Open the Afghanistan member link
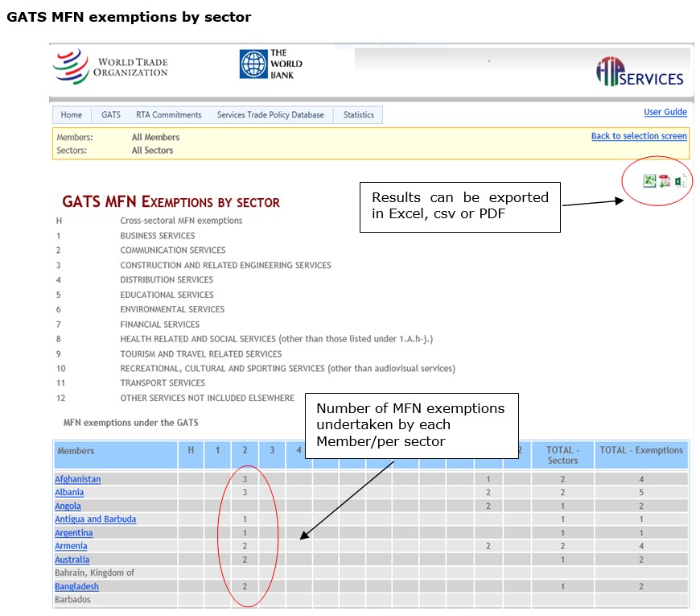700x616 pixels. [x=78, y=479]
